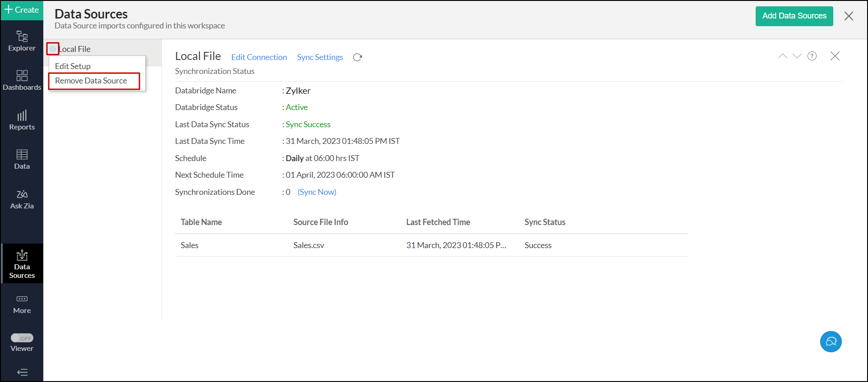Click the Add Data Sources button
The width and height of the screenshot is (868, 382).
coord(794,16)
